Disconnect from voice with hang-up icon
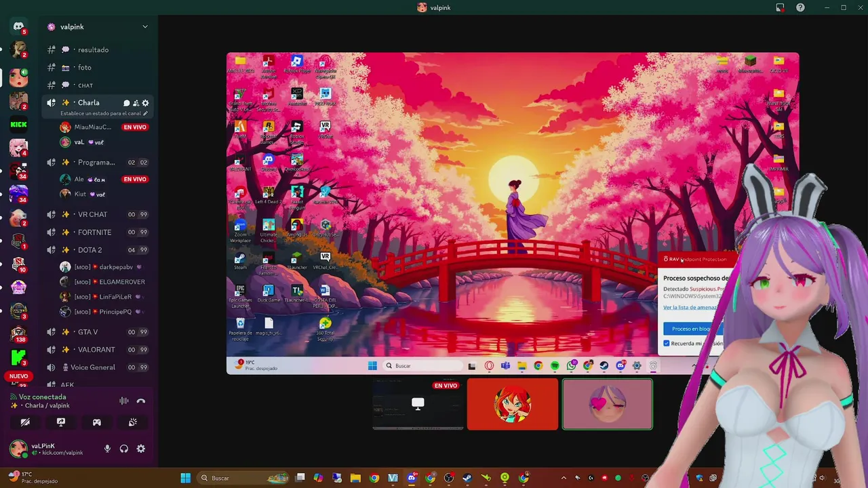868x488 pixels. click(x=141, y=401)
